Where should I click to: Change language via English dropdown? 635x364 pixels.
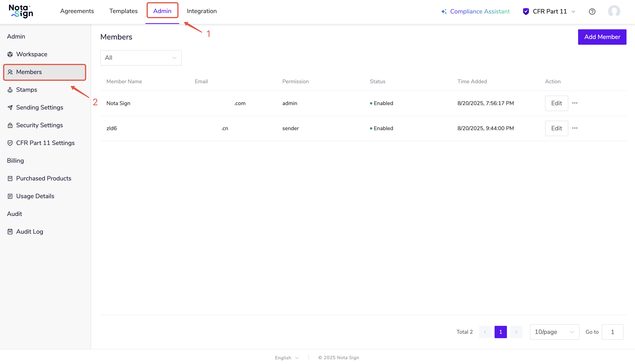(x=287, y=358)
